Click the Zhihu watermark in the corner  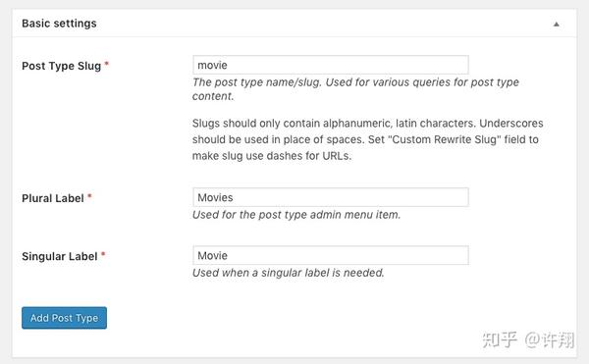528,340
